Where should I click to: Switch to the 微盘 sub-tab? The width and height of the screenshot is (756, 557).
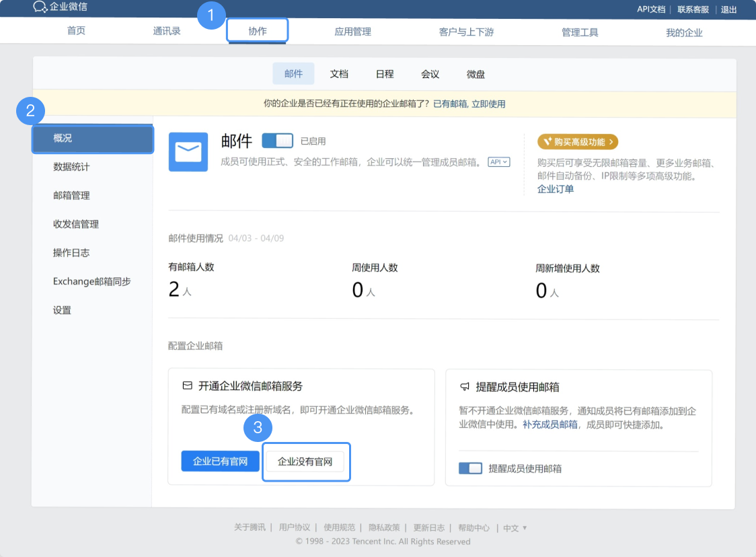(x=476, y=74)
